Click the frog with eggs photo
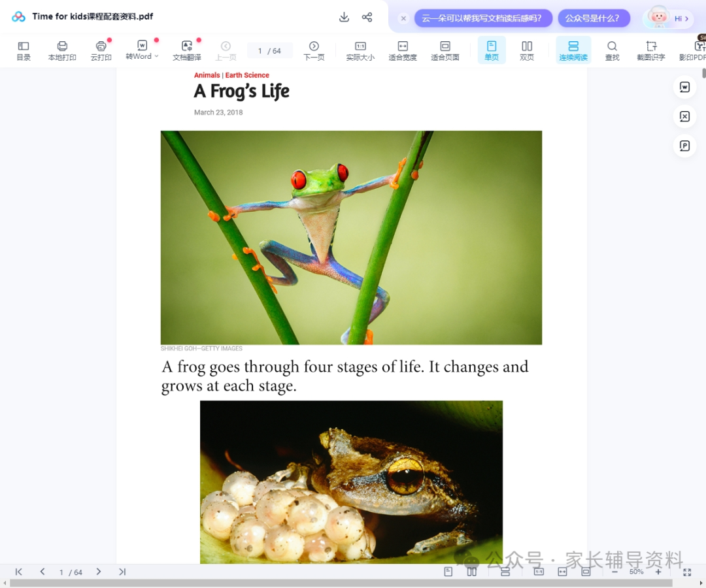The image size is (706, 588). pyautogui.click(x=351, y=482)
